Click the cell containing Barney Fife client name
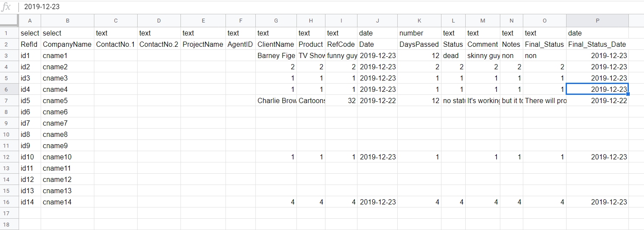Viewport: 644px width, 230px height. pos(276,55)
